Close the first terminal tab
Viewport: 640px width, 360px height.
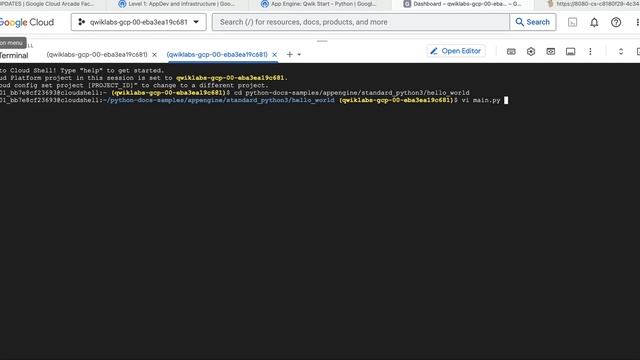154,55
